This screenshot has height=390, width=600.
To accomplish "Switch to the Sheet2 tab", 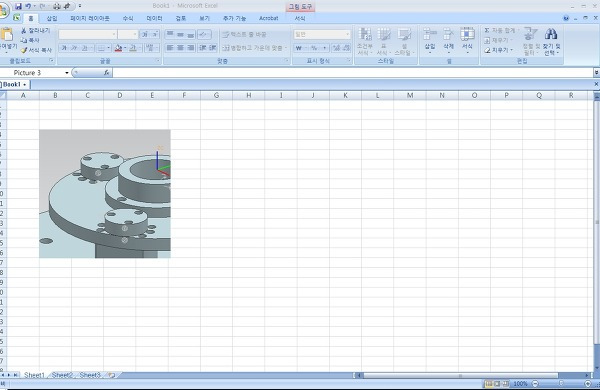I will 62,375.
